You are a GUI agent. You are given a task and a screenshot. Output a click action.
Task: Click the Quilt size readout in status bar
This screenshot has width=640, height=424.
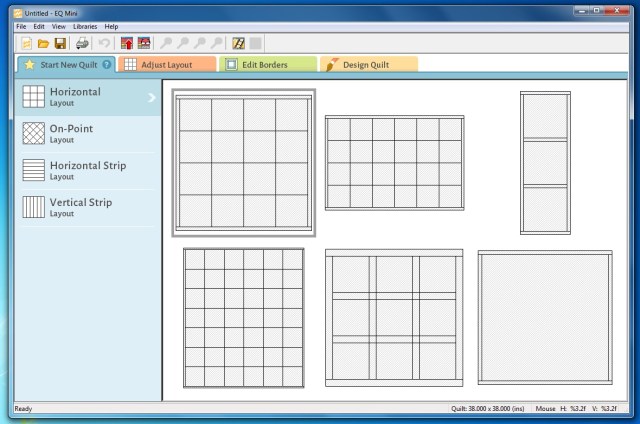(x=488, y=408)
